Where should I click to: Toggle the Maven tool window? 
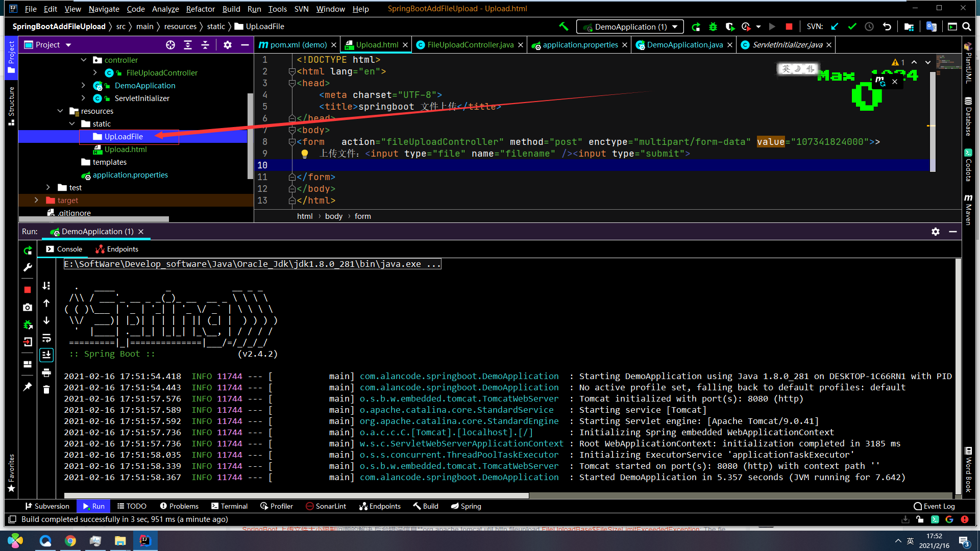click(968, 209)
